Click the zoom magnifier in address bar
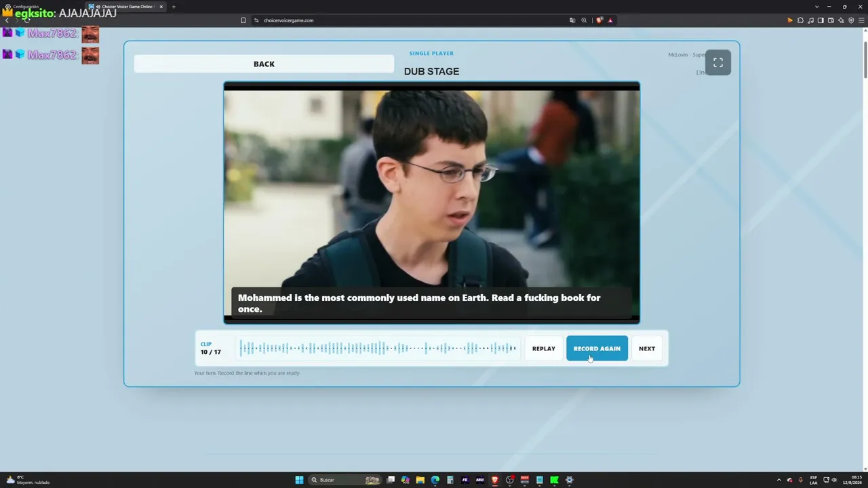The height and width of the screenshot is (488, 868). (x=584, y=20)
